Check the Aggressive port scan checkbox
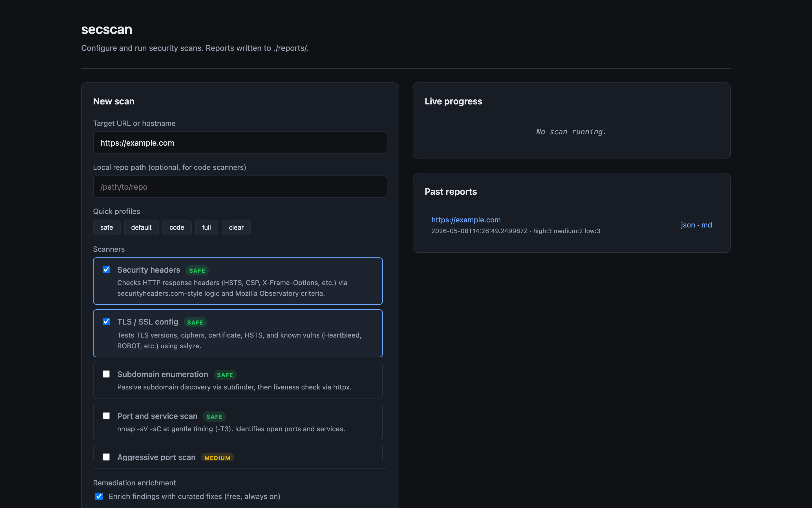Image resolution: width=812 pixels, height=508 pixels. [106, 457]
